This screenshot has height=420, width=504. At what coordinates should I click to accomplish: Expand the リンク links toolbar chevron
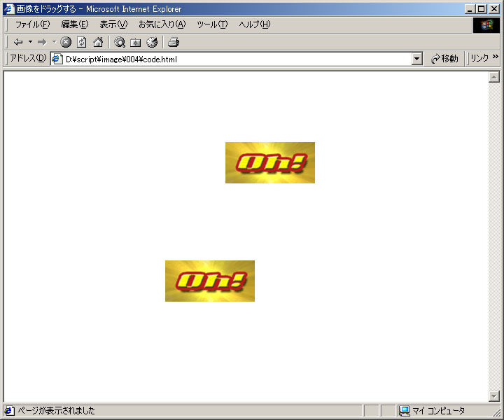coord(496,57)
